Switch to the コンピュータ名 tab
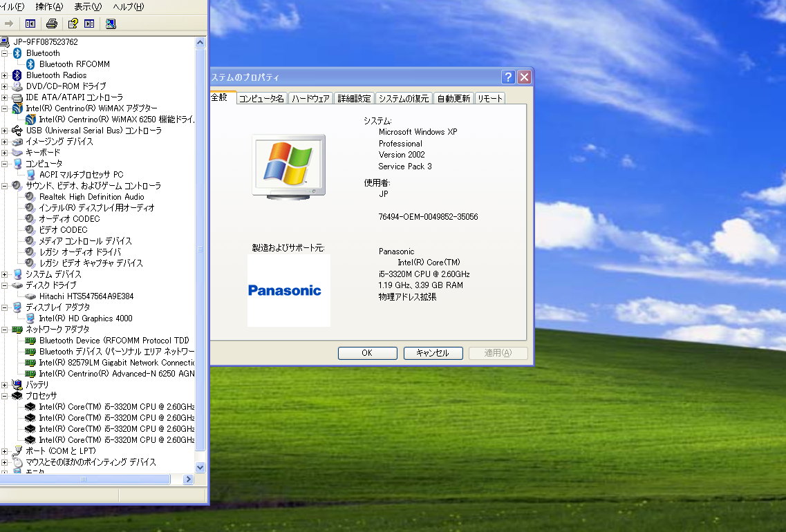This screenshot has height=532, width=786. click(x=261, y=98)
